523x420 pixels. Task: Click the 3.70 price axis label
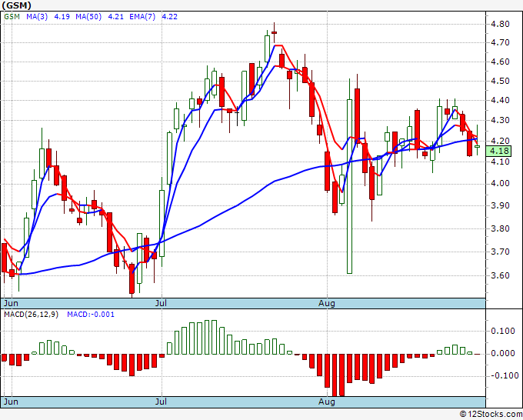tap(500, 252)
